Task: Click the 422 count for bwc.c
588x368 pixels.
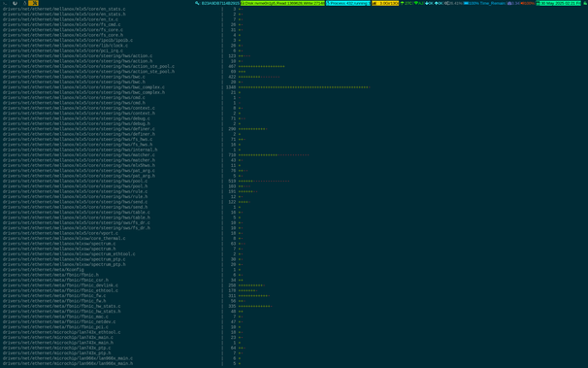Action: point(232,77)
